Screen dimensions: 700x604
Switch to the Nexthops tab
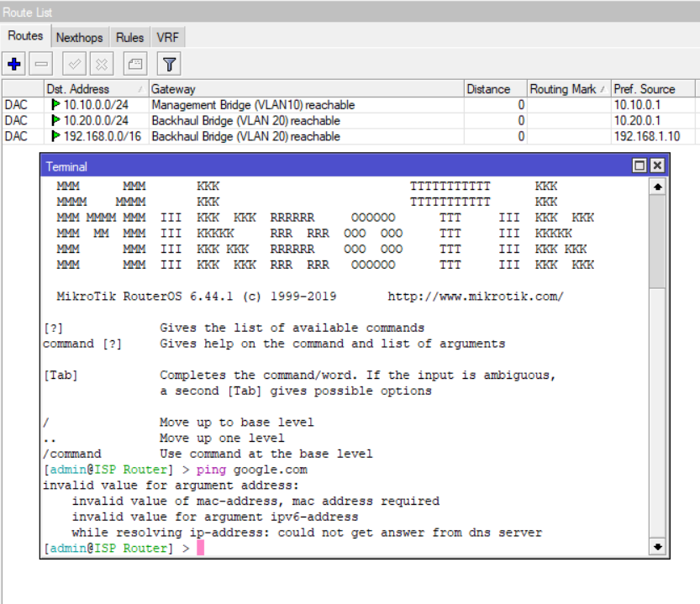(x=80, y=38)
